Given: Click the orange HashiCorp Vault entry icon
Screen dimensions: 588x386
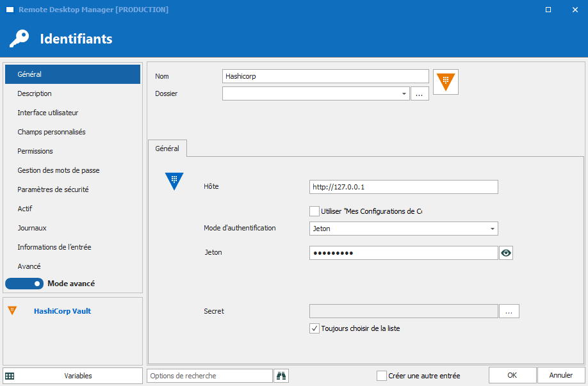Looking at the screenshot, I should pyautogui.click(x=446, y=81).
